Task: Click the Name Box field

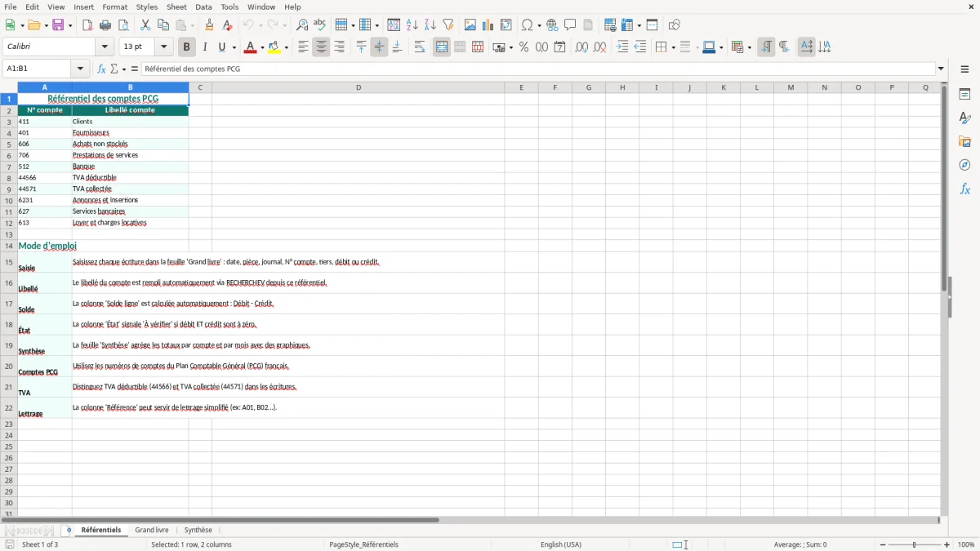Action: click(x=38, y=69)
